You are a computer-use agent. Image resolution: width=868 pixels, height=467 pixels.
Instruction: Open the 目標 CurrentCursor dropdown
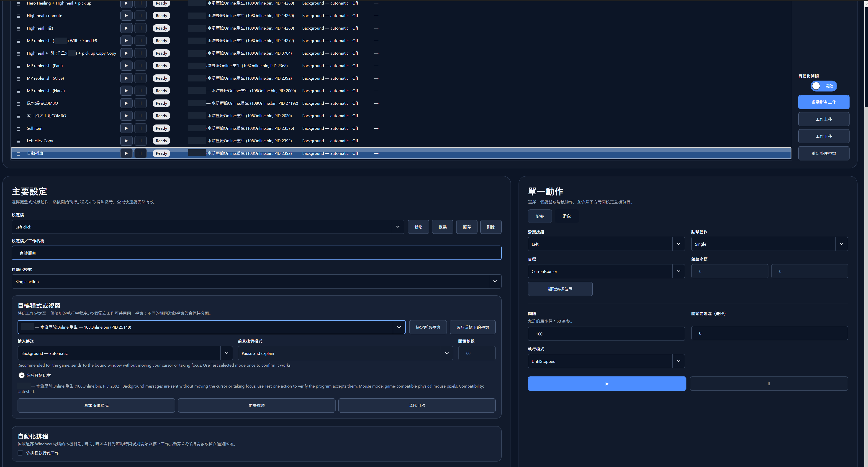pos(678,271)
